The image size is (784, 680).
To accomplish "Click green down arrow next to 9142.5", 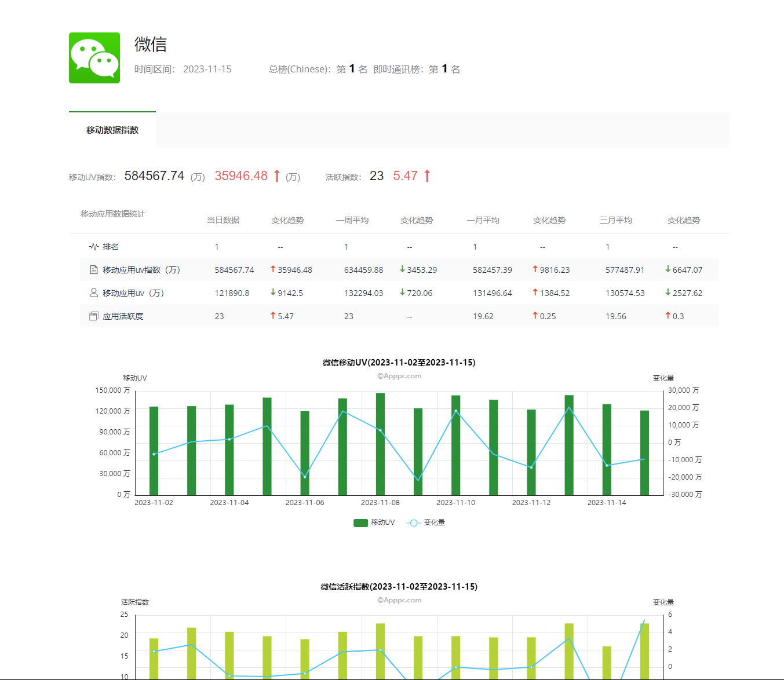I will [x=273, y=293].
